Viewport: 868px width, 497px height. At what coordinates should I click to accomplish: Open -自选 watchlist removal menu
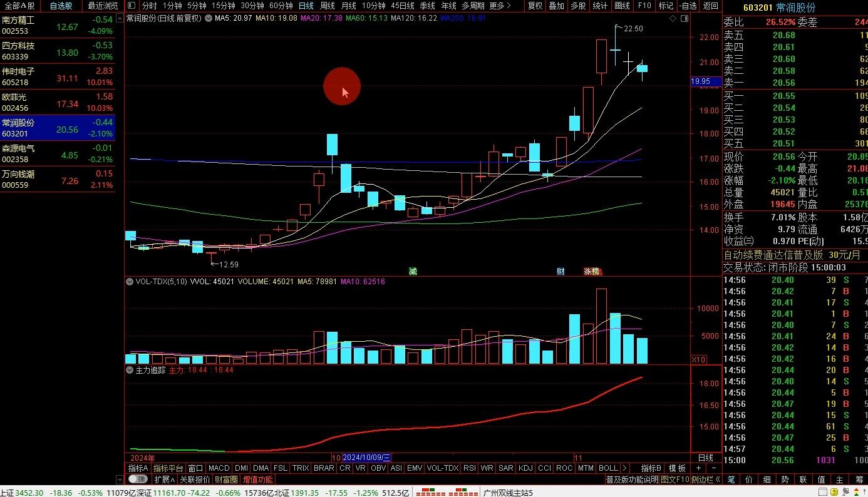(x=688, y=6)
